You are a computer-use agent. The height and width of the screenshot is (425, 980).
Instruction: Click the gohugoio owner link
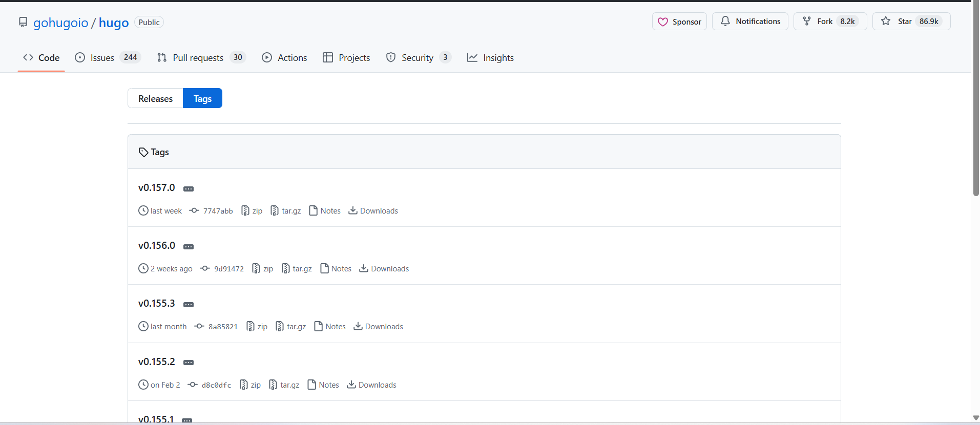(60, 23)
